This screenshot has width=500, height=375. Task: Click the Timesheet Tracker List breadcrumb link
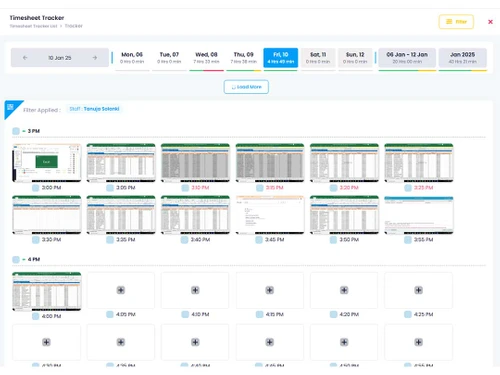click(33, 26)
